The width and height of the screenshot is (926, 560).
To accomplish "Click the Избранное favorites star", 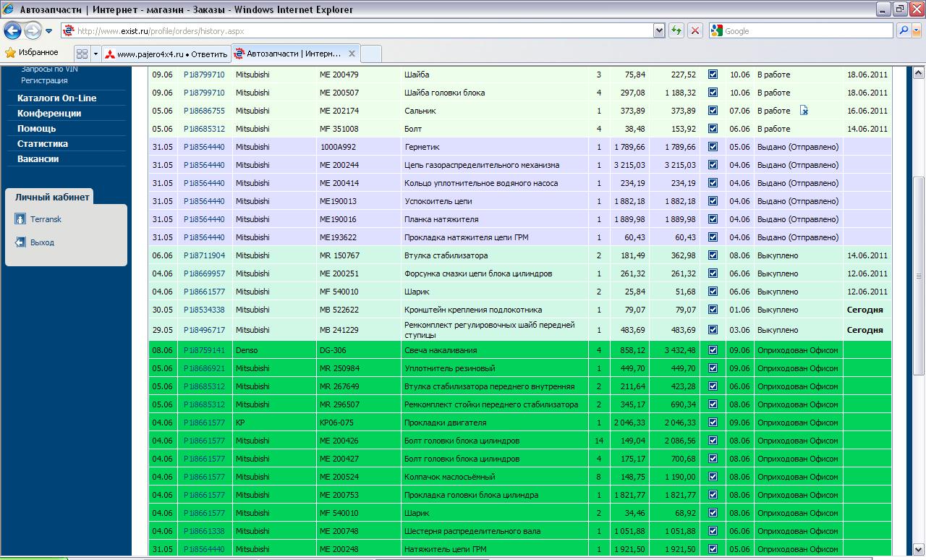I will (x=11, y=53).
